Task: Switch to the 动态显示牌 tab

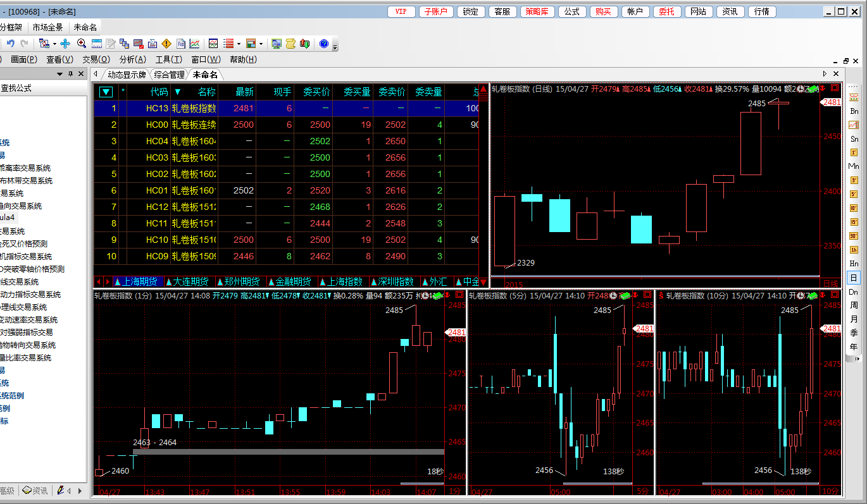Action: 127,75
